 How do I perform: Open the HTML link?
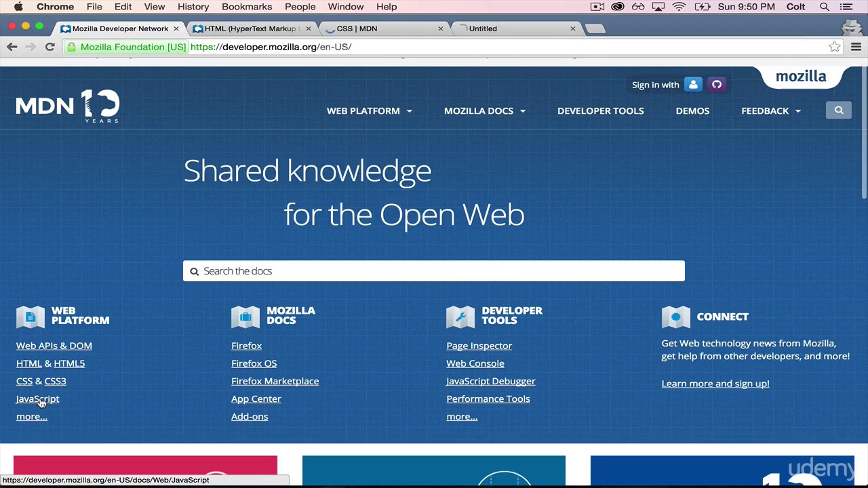tap(28, 363)
